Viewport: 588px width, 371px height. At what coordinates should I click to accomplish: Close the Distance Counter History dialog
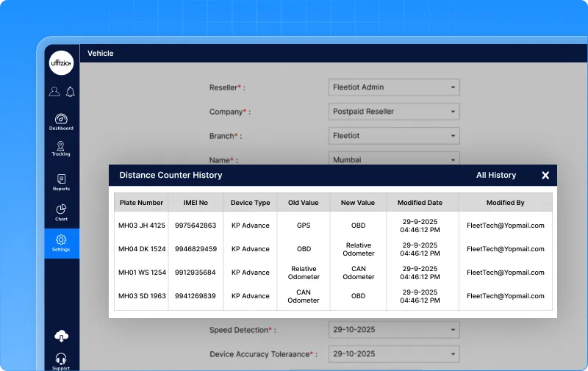[545, 176]
